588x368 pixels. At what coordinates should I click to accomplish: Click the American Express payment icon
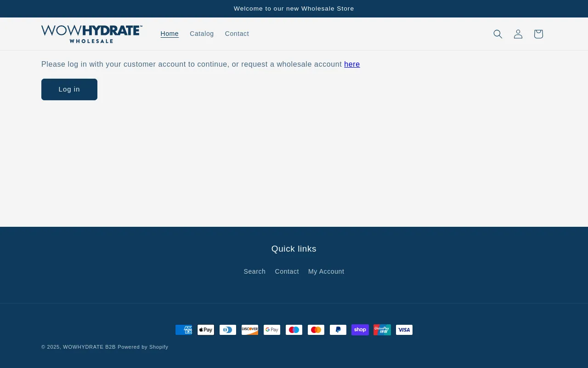pyautogui.click(x=184, y=330)
